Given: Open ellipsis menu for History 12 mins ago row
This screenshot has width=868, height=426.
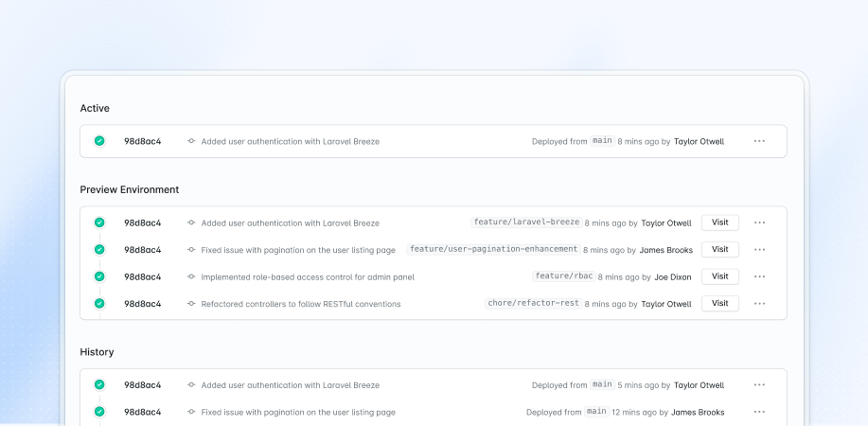Looking at the screenshot, I should 759,412.
